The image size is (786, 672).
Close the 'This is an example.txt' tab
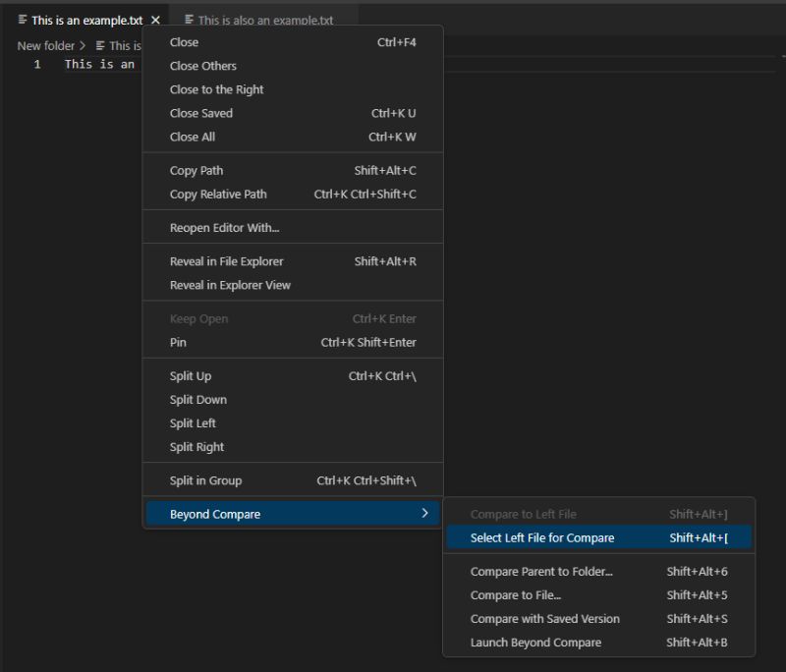(x=154, y=19)
